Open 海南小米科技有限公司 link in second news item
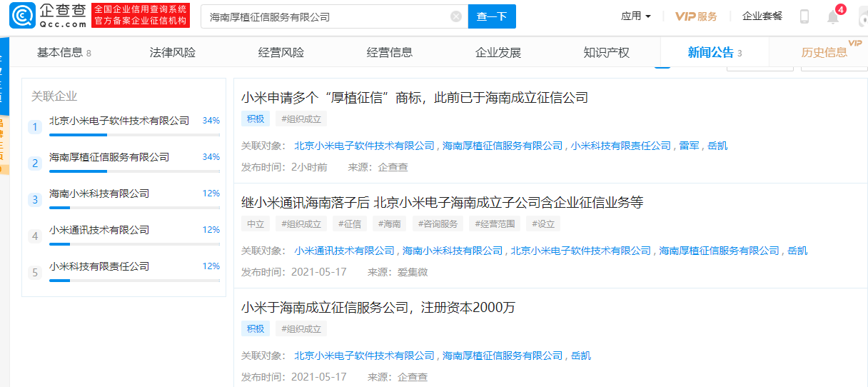The image size is (868, 387). [x=453, y=251]
